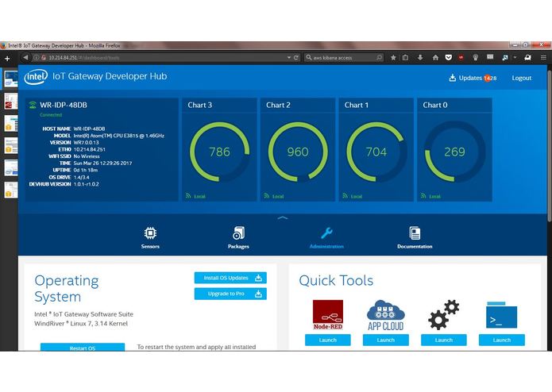Open Firefox downloads arrow icon
Screen dimensions: 552x392
coord(420,57)
